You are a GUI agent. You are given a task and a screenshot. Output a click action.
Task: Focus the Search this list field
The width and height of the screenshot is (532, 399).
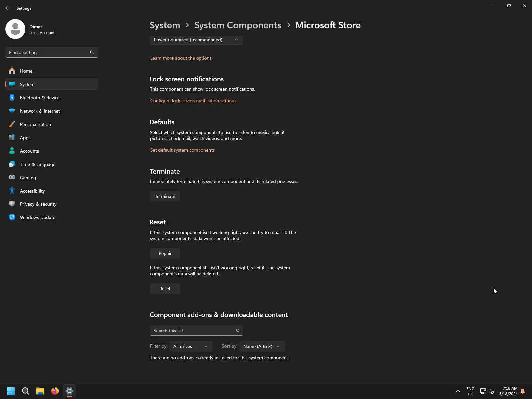[193, 331]
